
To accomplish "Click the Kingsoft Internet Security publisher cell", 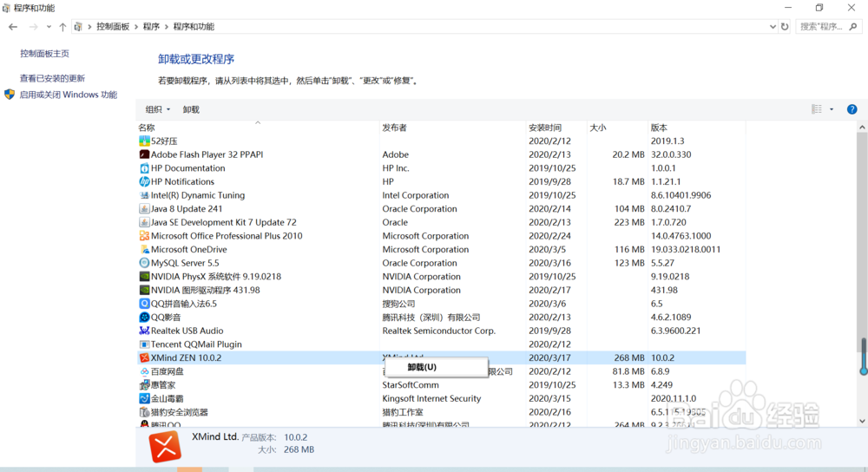I will 431,398.
